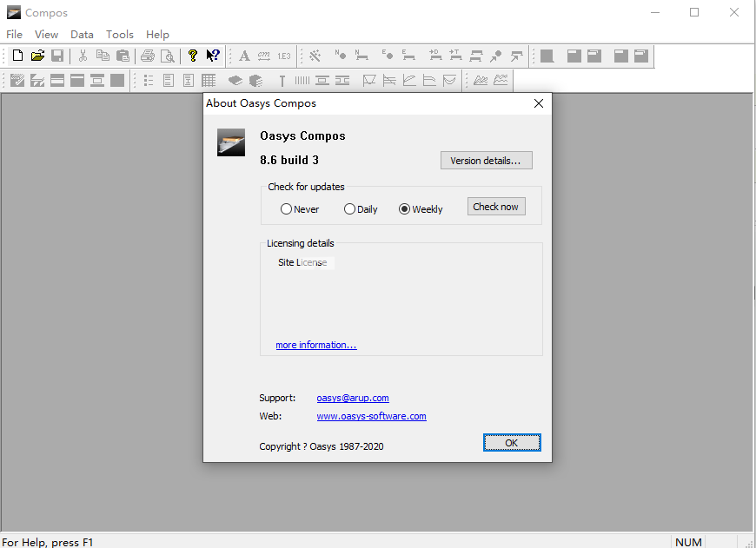Image resolution: width=756 pixels, height=548 pixels.
Task: Click the Cut scissors icon
Action: pos(83,56)
